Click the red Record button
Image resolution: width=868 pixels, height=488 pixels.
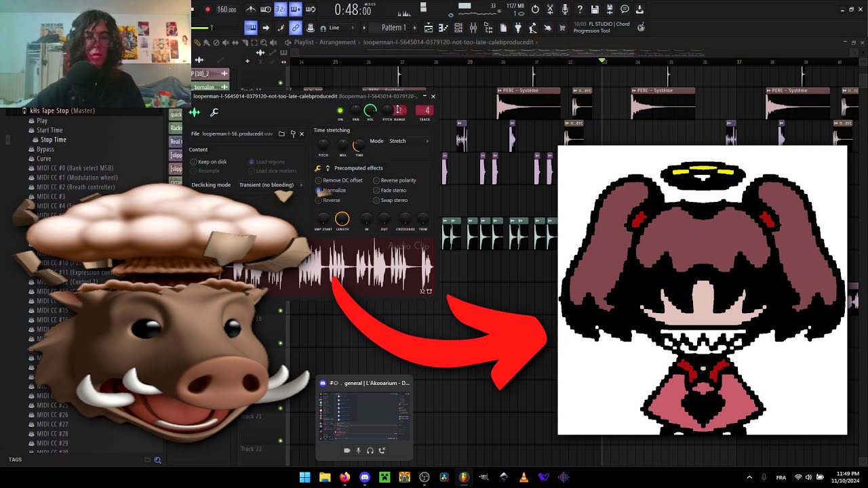pos(208,9)
